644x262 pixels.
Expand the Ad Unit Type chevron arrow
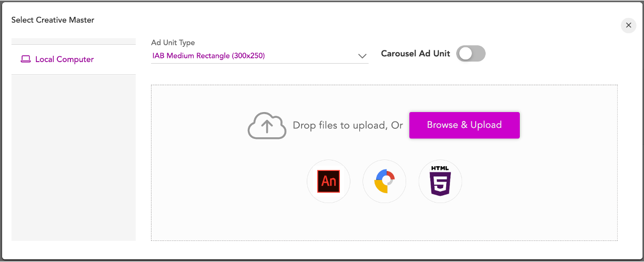point(362,56)
